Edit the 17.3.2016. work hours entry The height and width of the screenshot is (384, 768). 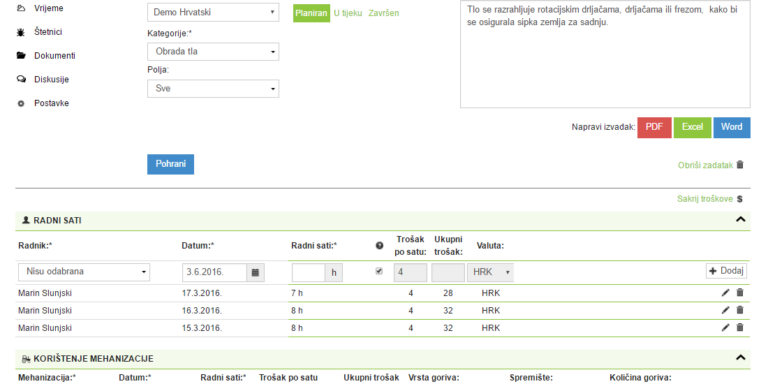[x=725, y=293]
